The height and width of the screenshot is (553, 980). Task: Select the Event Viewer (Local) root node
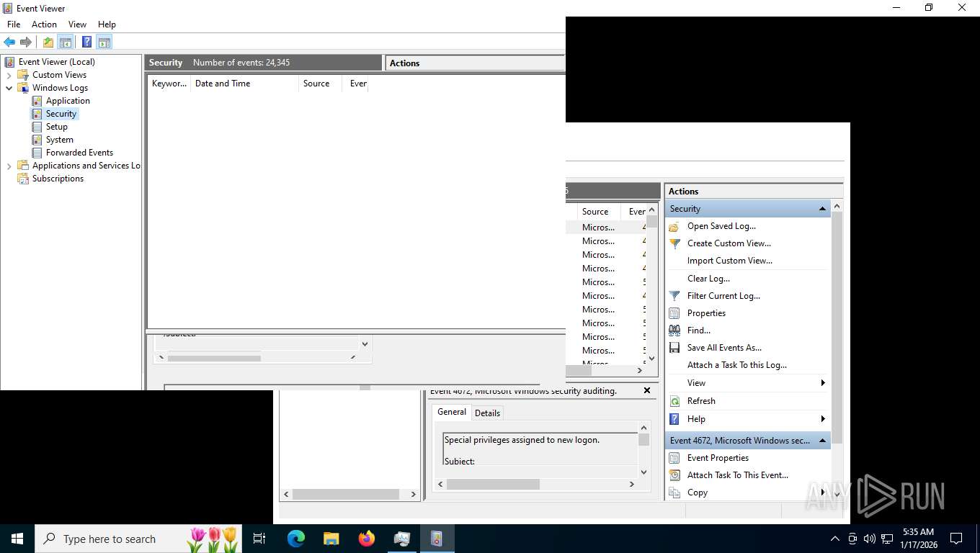tap(57, 62)
